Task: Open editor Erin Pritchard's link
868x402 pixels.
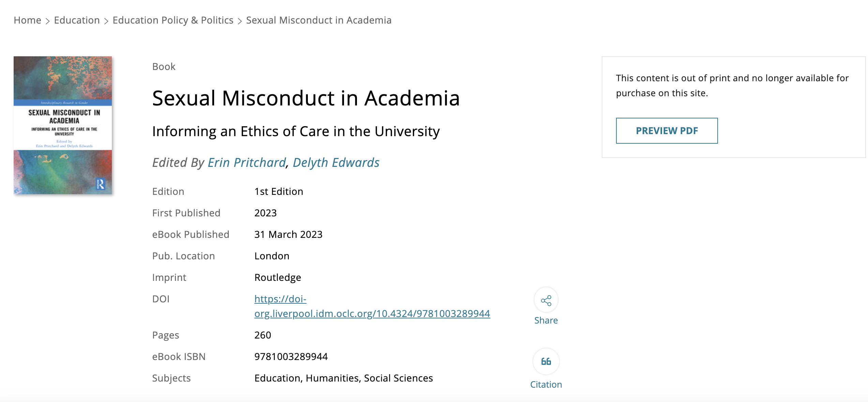Action: click(x=246, y=162)
